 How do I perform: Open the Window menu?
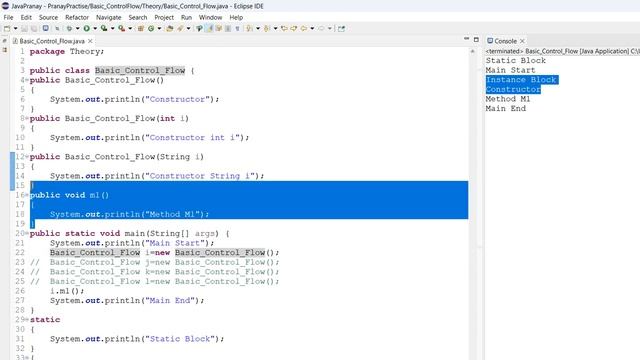pos(210,18)
